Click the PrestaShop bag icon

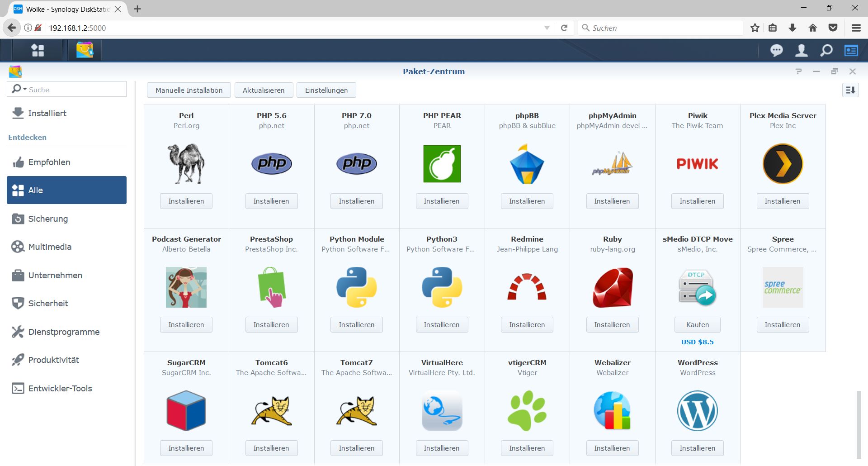click(x=272, y=287)
